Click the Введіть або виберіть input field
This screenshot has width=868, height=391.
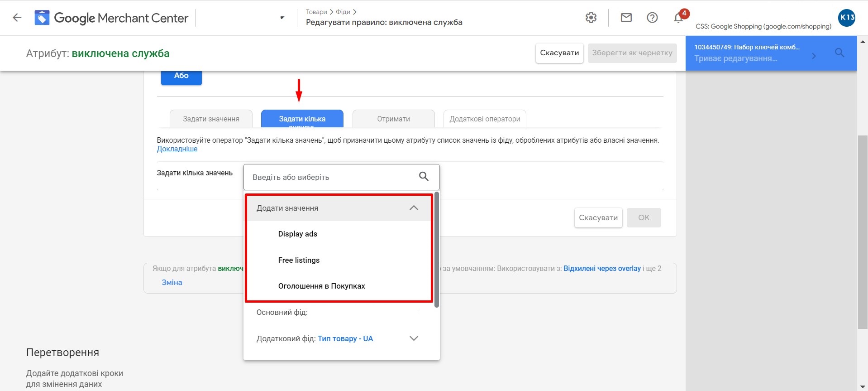342,177
